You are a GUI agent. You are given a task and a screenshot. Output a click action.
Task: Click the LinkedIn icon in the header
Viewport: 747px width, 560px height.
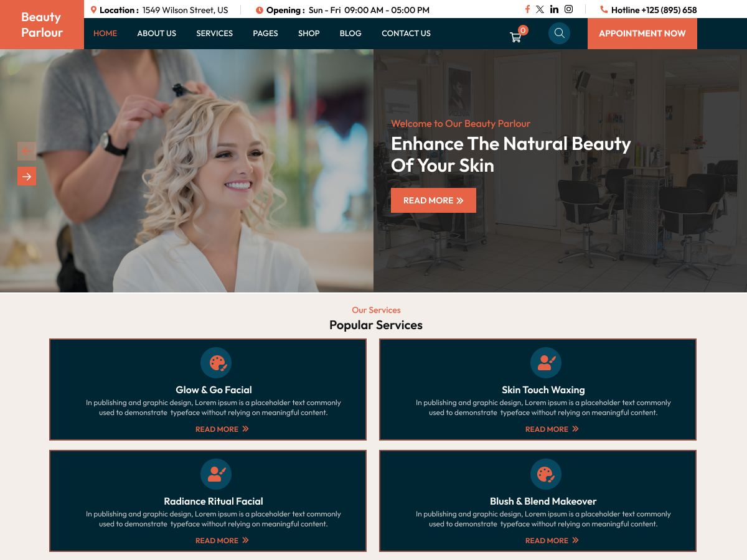[554, 9]
